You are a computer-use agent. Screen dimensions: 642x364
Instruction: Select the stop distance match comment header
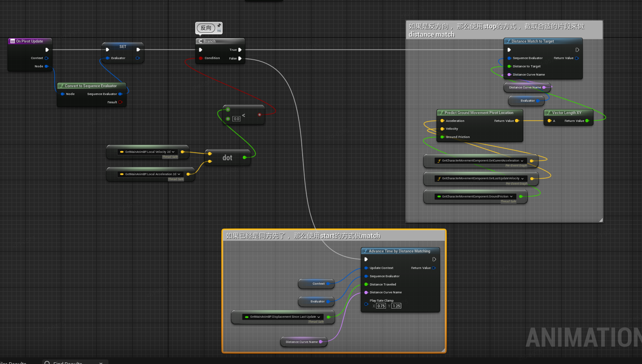point(504,30)
